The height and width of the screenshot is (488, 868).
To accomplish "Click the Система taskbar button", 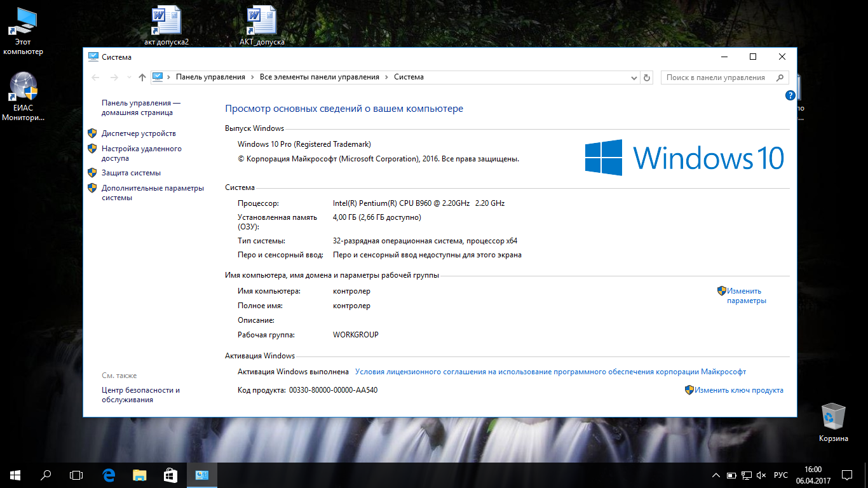I will click(202, 475).
